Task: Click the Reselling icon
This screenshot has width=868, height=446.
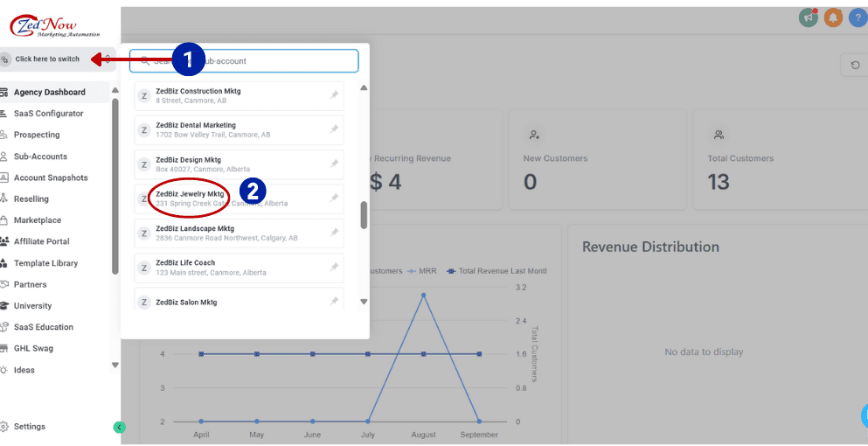Action: click(x=3, y=199)
